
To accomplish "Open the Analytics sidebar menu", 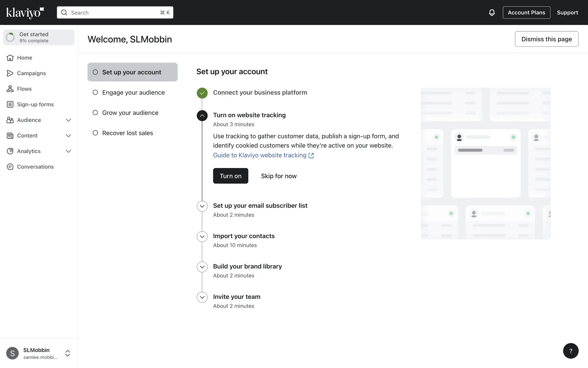I will pos(29,151).
